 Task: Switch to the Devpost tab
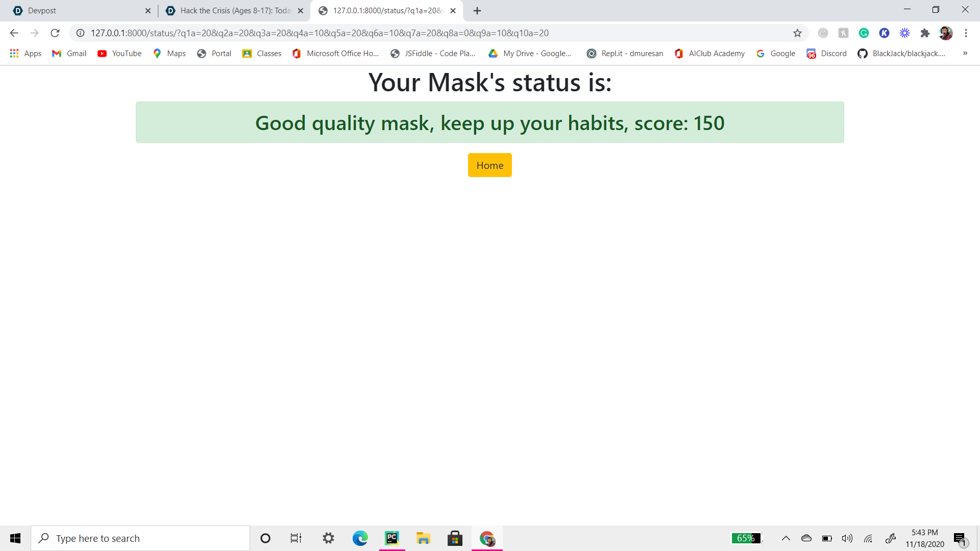pos(77,11)
